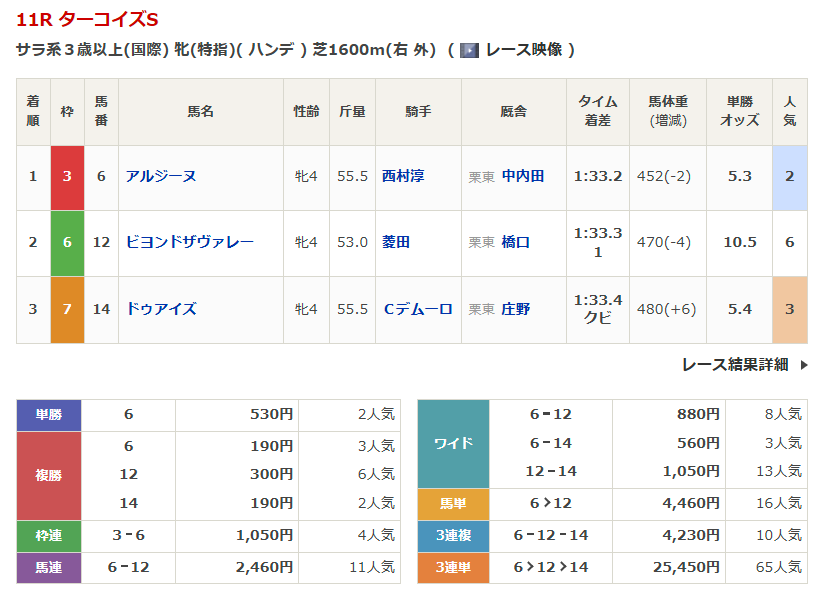This screenshot has height=593, width=828.
Task: Click the winning time 1:33.2
Action: coord(598,176)
